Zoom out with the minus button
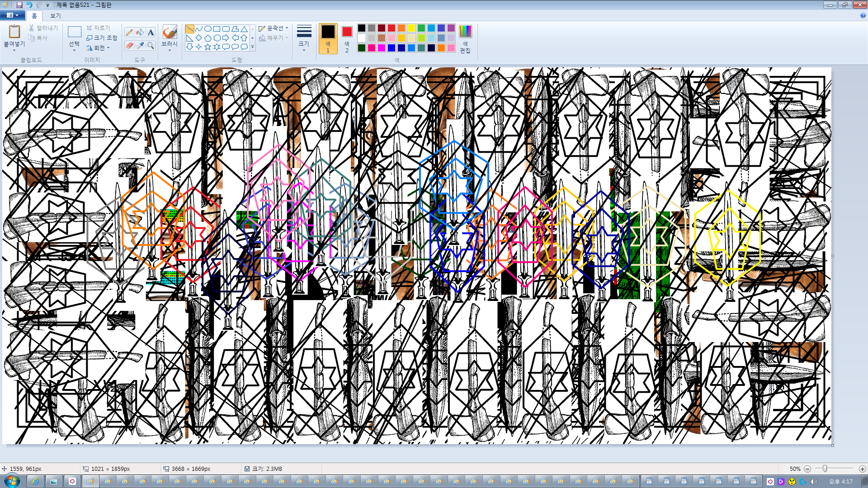This screenshot has width=868, height=488. tap(807, 469)
